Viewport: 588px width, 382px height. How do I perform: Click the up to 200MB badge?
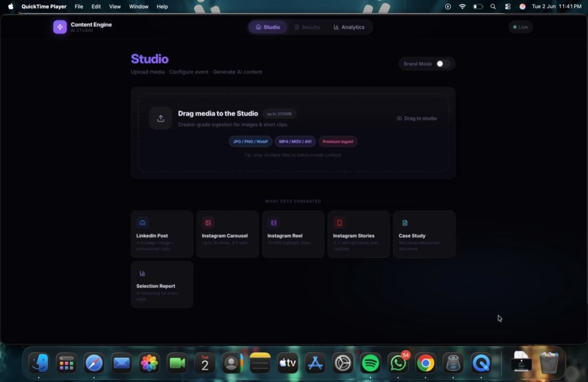[279, 114]
